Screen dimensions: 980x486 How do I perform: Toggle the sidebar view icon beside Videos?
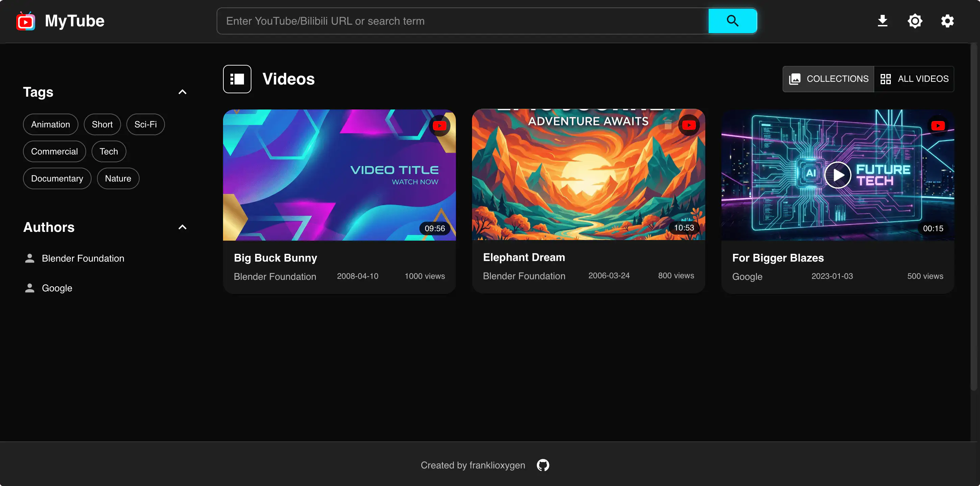click(237, 79)
